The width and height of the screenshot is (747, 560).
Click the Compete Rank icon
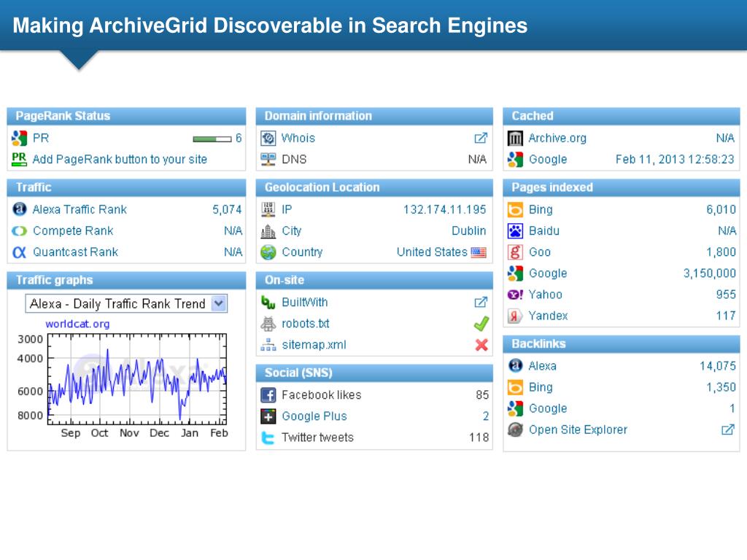tap(19, 231)
